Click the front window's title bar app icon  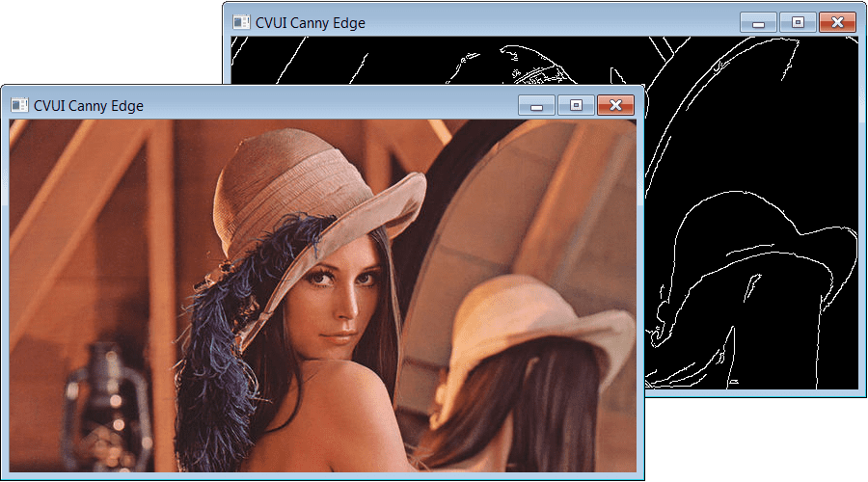pos(20,105)
